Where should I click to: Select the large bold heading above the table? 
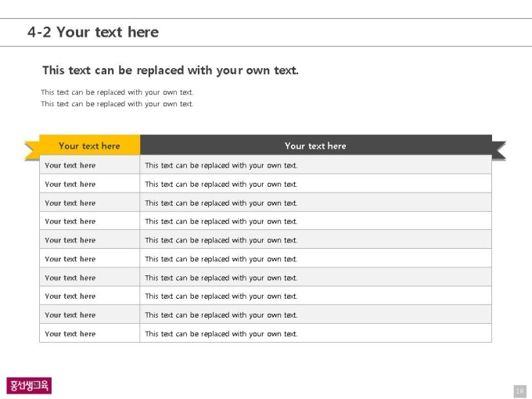pyautogui.click(x=171, y=70)
